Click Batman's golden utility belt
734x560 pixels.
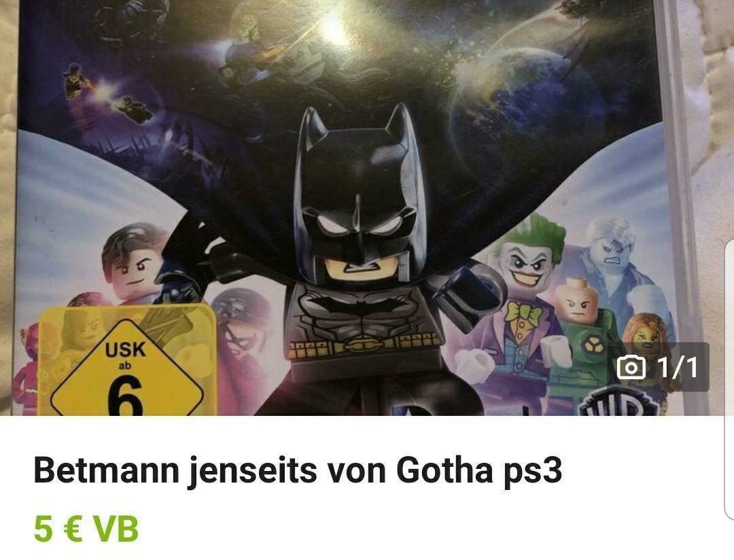(x=364, y=345)
